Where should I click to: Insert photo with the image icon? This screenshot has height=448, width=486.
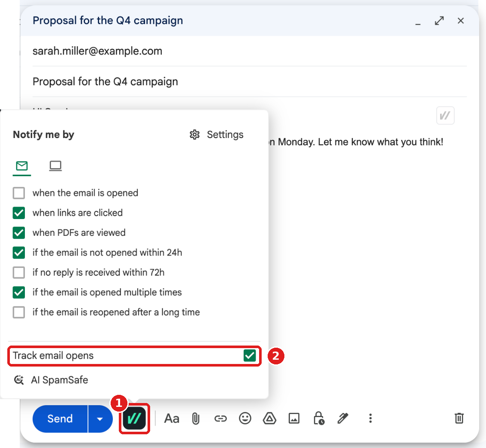tap(294, 418)
